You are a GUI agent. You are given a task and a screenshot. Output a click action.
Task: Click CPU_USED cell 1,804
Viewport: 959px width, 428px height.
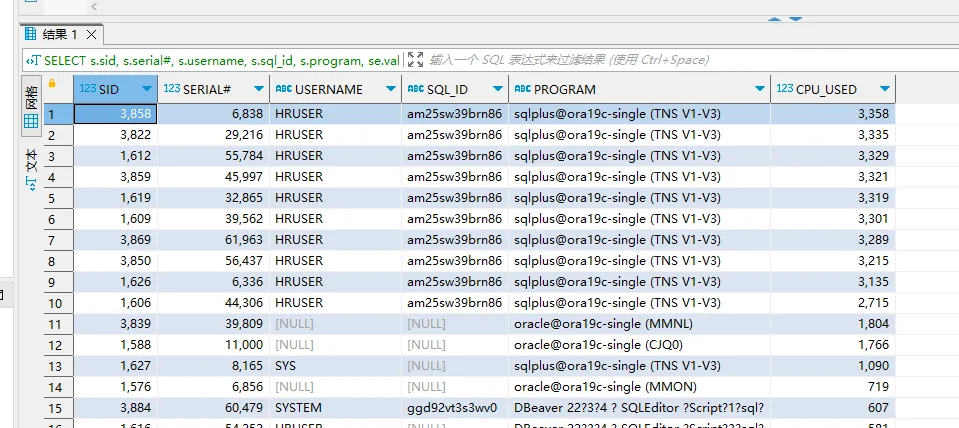[833, 324]
